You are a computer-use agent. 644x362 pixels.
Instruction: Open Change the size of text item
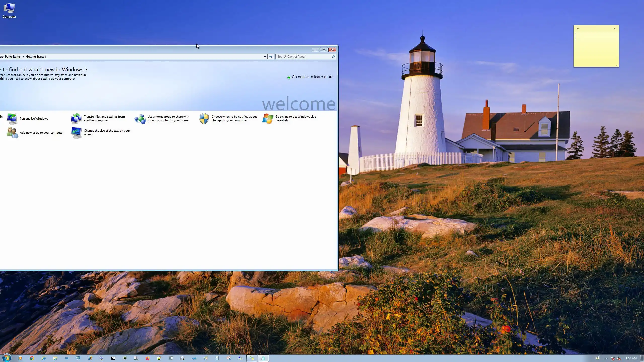[106, 132]
